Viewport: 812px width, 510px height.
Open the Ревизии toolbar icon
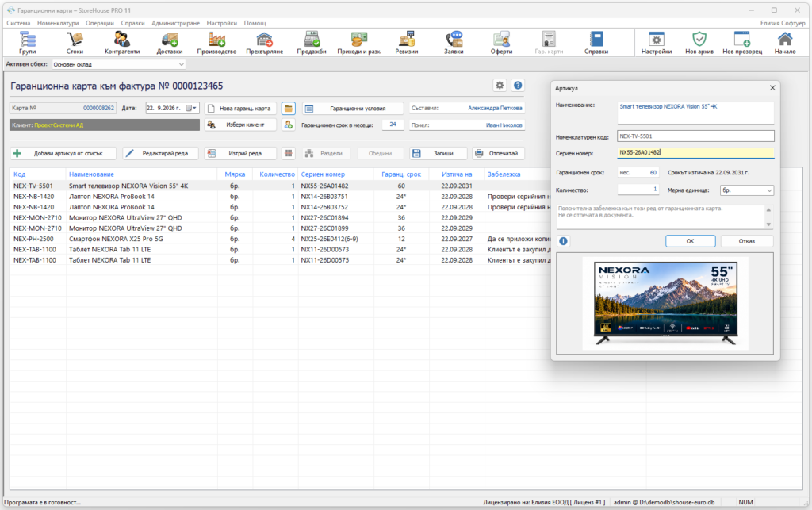[x=407, y=43]
